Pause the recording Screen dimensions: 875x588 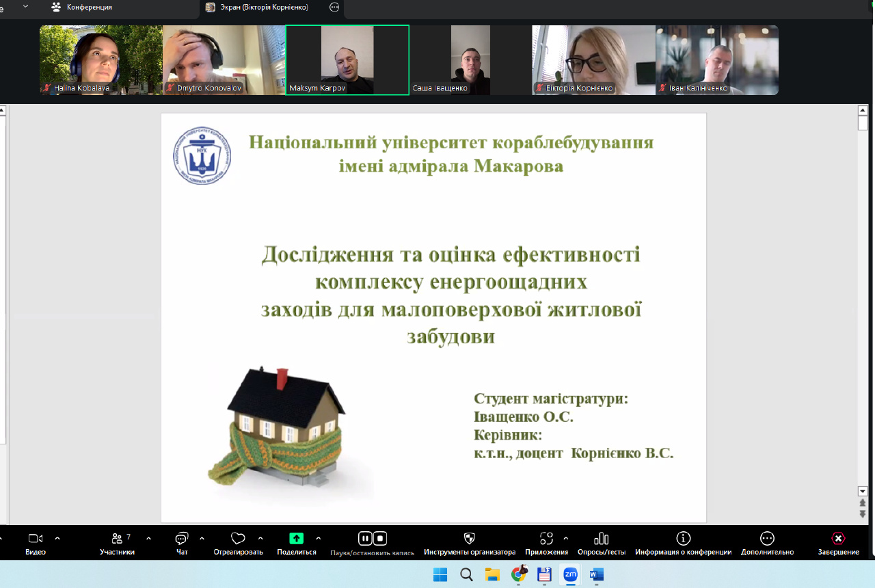click(x=365, y=539)
